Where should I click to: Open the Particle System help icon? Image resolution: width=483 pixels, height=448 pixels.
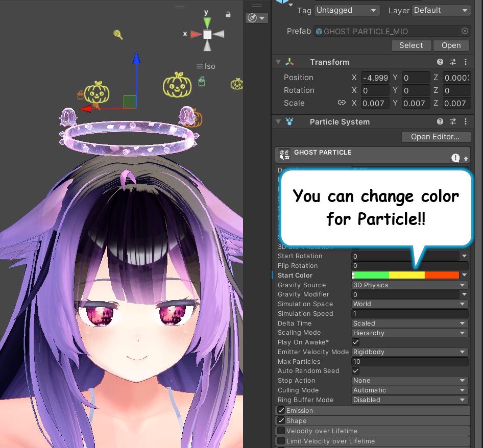(440, 121)
